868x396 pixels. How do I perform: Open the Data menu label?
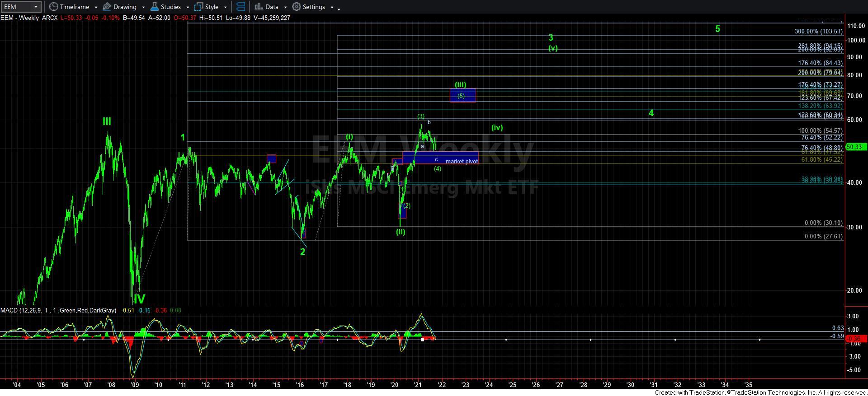(272, 7)
